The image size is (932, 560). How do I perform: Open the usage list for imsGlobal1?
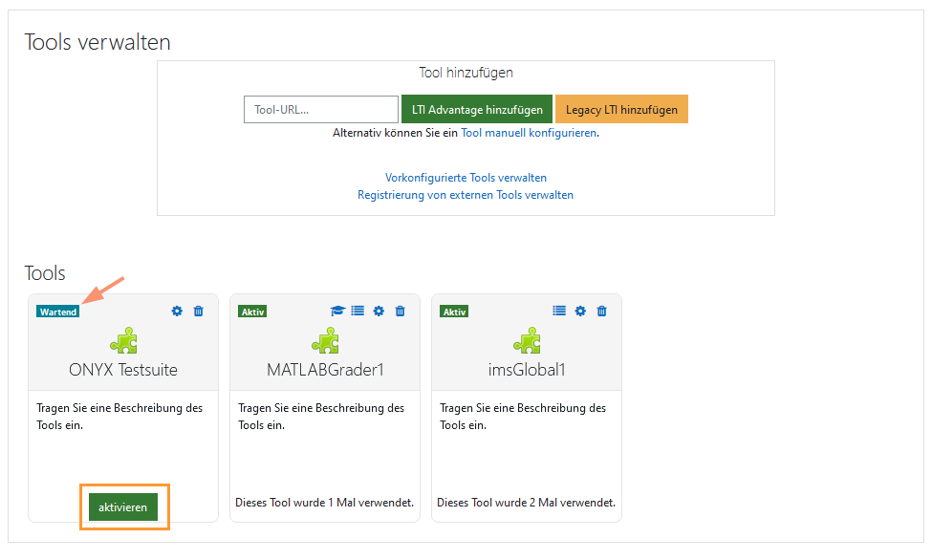click(x=558, y=311)
